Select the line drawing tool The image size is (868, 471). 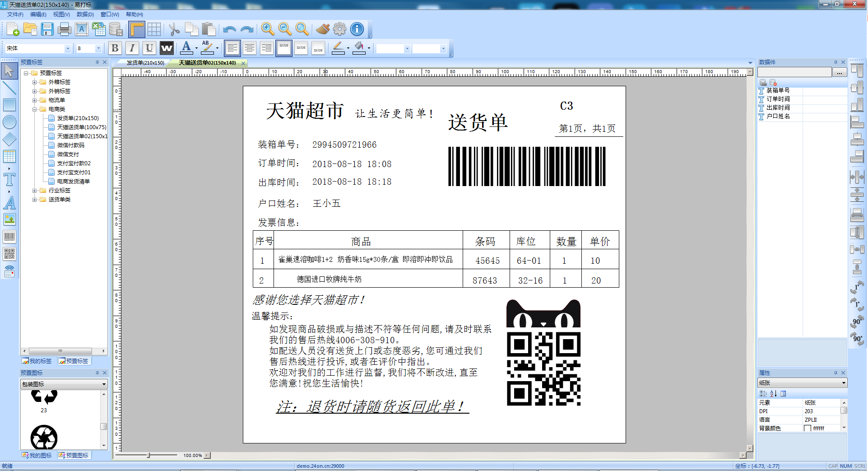(x=9, y=88)
